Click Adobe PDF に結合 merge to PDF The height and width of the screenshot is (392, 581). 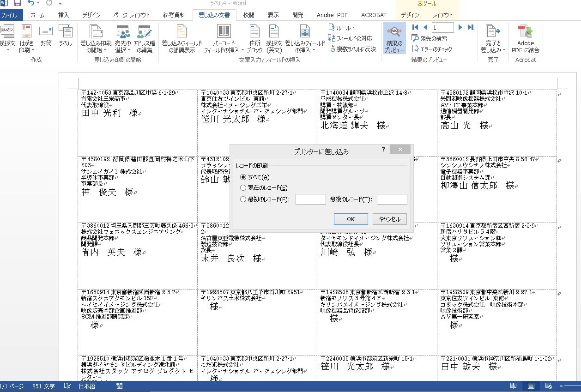point(526,39)
